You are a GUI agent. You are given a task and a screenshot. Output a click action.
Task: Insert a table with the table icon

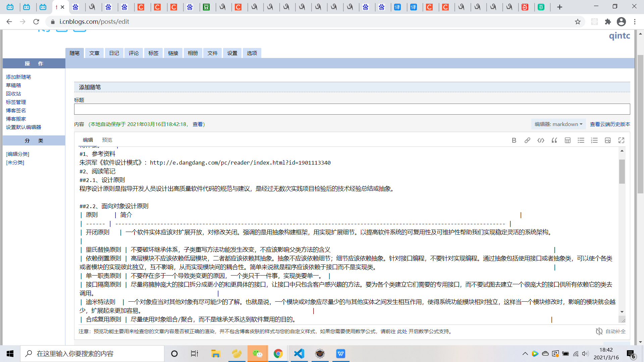pyautogui.click(x=568, y=140)
